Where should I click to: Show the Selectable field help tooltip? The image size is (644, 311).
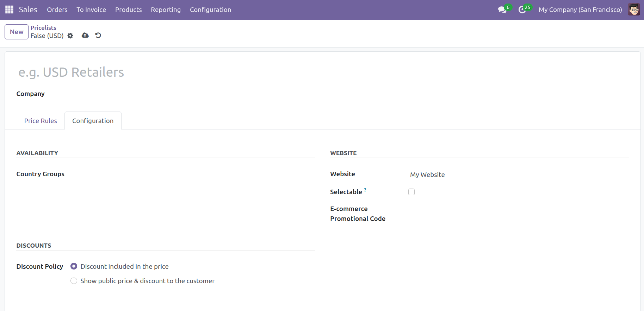[x=365, y=190]
